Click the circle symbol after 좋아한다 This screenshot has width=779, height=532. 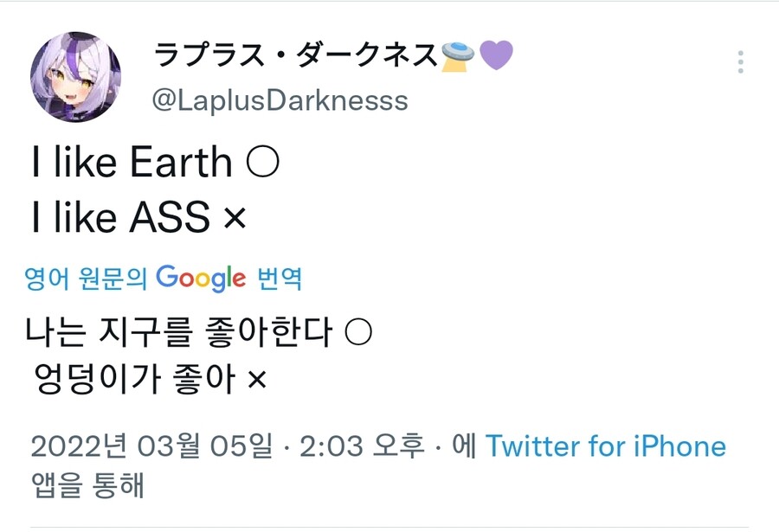click(358, 333)
